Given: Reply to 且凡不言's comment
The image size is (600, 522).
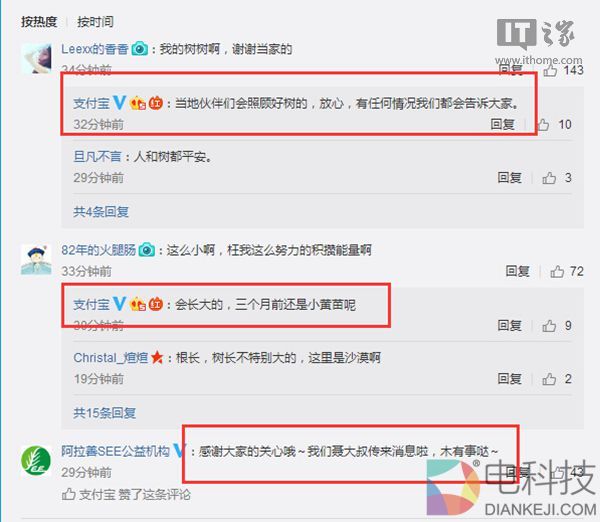Looking at the screenshot, I should (x=509, y=178).
